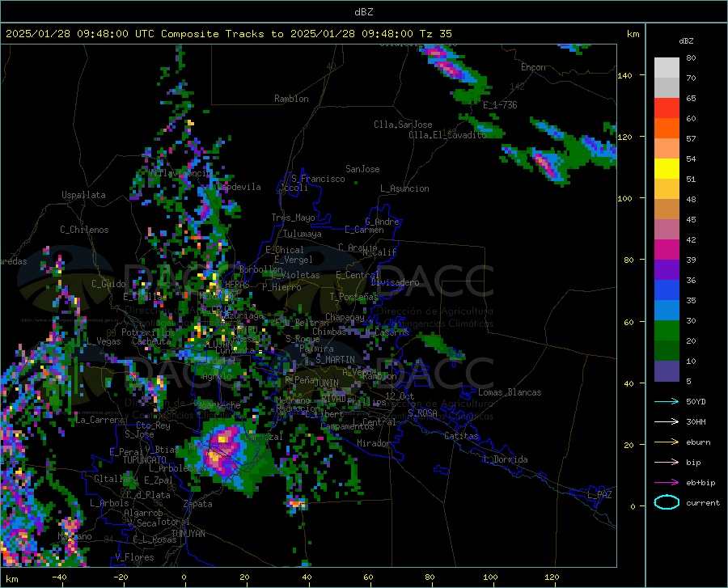This screenshot has height=588, width=728.
Task: Select the slate bottom swatch of dBZ scale
Action: [667, 371]
